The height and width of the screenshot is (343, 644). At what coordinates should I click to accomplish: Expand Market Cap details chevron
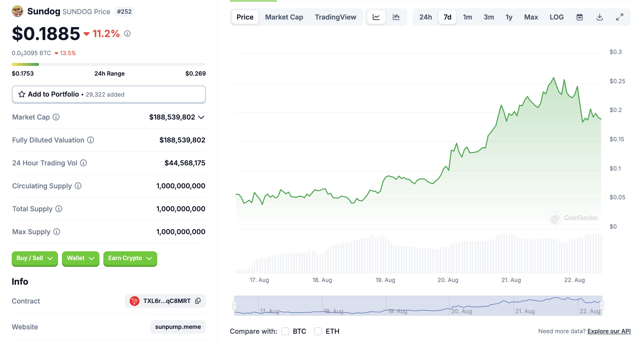pos(201,117)
